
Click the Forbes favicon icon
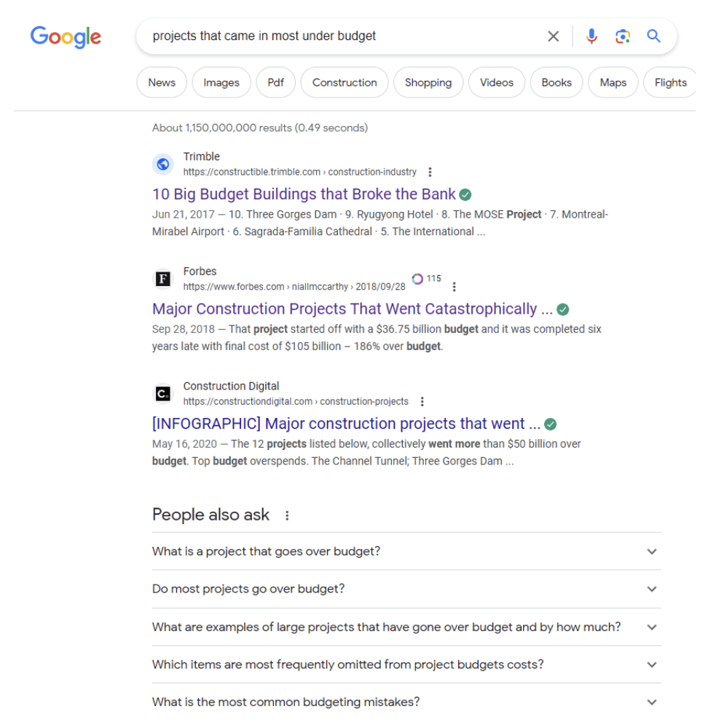click(163, 279)
